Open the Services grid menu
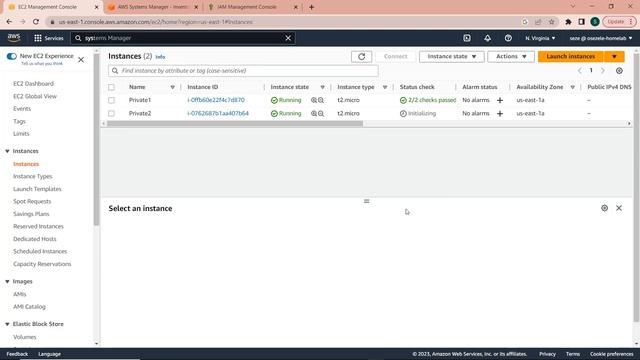This screenshot has width=640, height=360. (49, 38)
